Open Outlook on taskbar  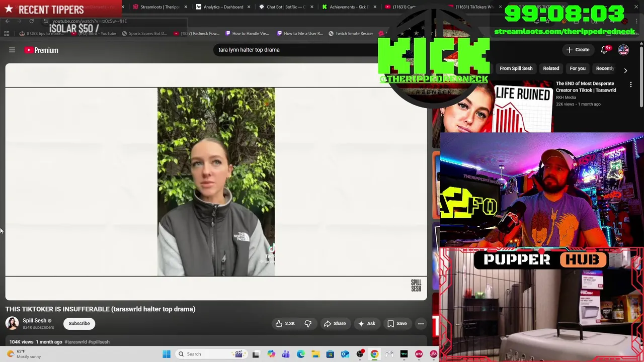coord(345,354)
